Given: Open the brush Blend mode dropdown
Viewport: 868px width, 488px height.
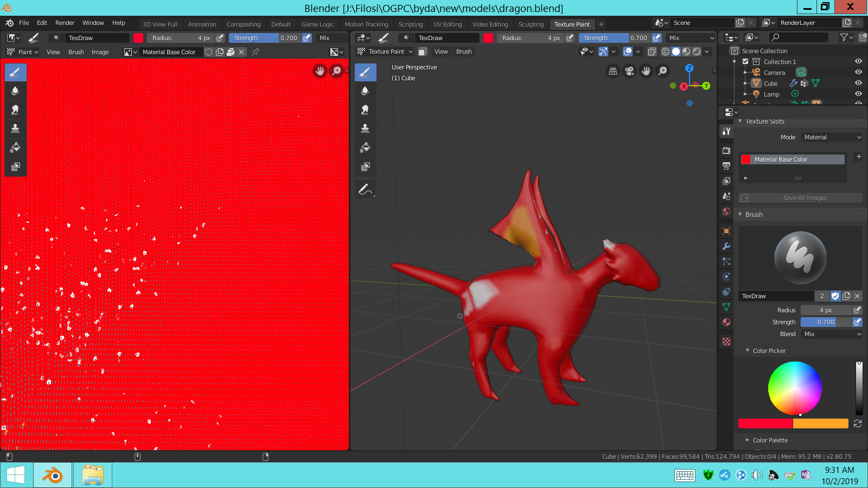Looking at the screenshot, I should 831,334.
